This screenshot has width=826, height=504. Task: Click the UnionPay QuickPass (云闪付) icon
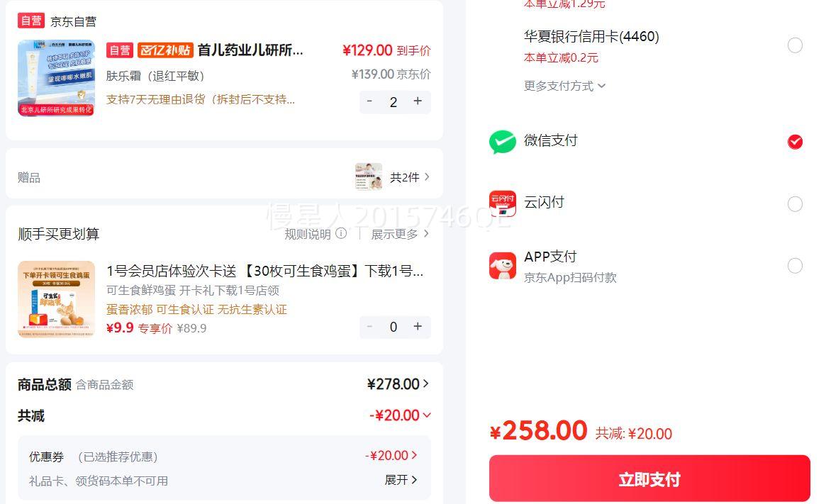(502, 203)
